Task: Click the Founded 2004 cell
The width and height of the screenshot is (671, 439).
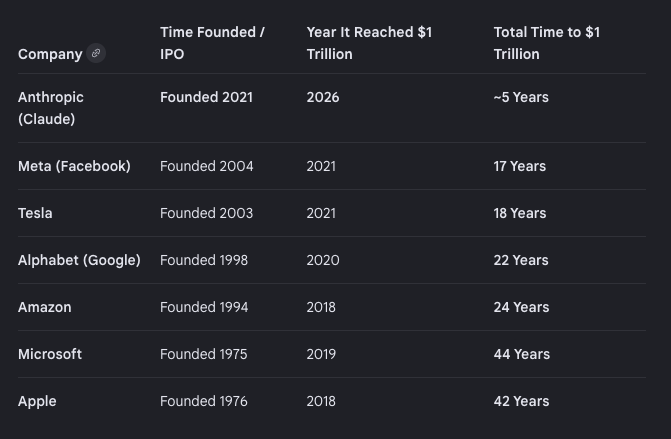Action: (x=207, y=166)
